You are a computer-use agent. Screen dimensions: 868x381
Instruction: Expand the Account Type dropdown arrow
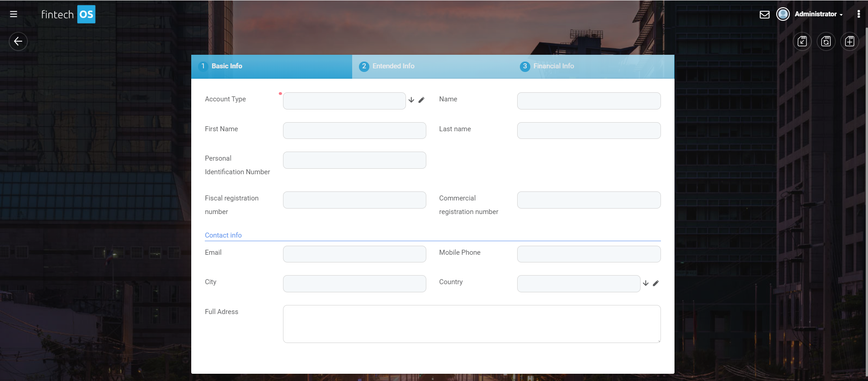(411, 100)
